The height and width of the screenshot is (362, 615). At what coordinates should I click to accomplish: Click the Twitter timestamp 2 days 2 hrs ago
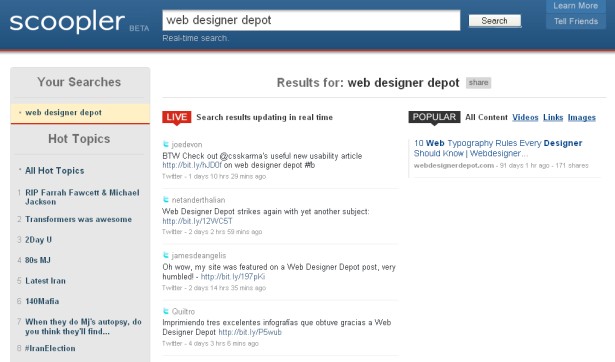212,232
